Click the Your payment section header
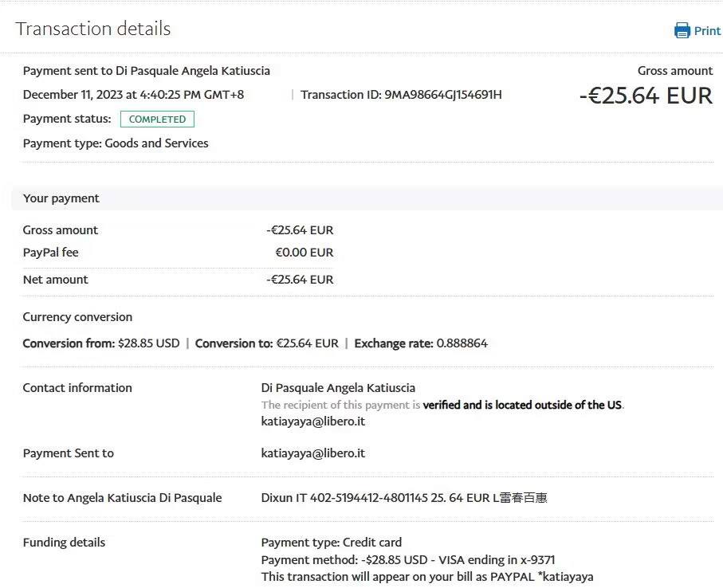This screenshot has height=588, width=723. coord(61,198)
